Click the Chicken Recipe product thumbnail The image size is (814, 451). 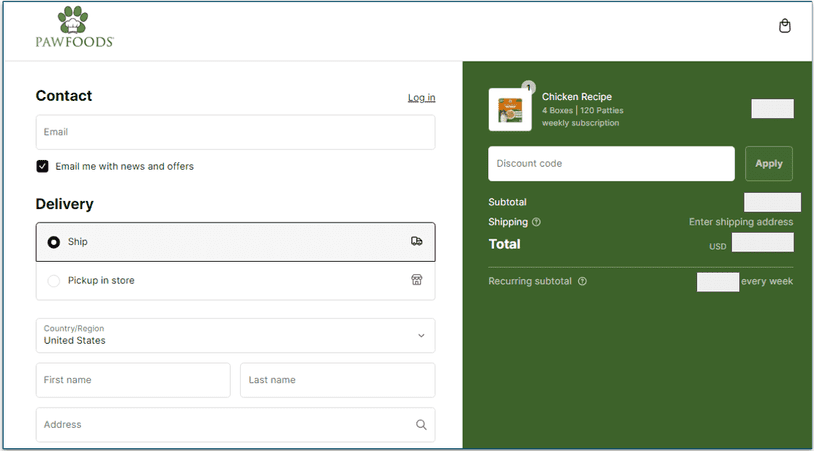(510, 110)
